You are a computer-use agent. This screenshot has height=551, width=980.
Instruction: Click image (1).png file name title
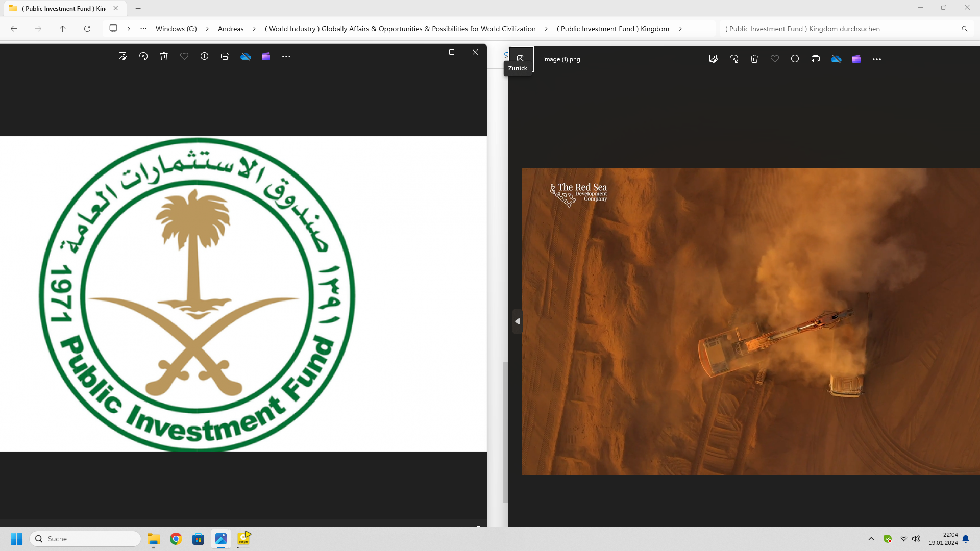(561, 59)
